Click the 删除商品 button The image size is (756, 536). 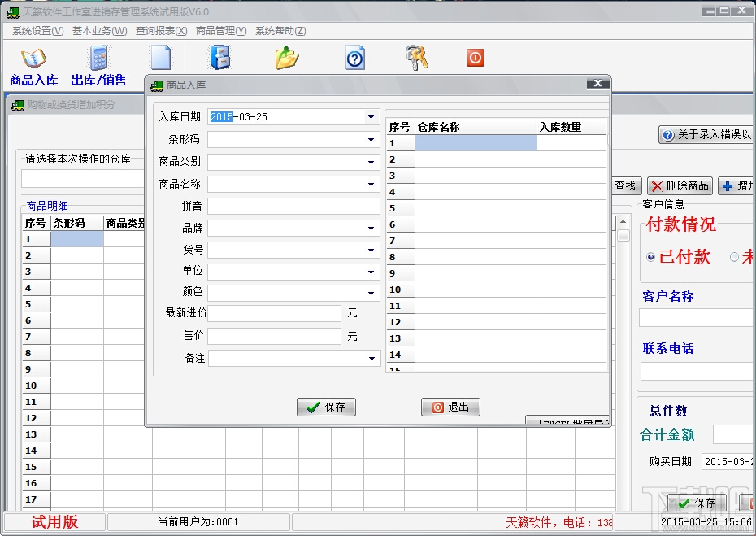click(x=680, y=185)
